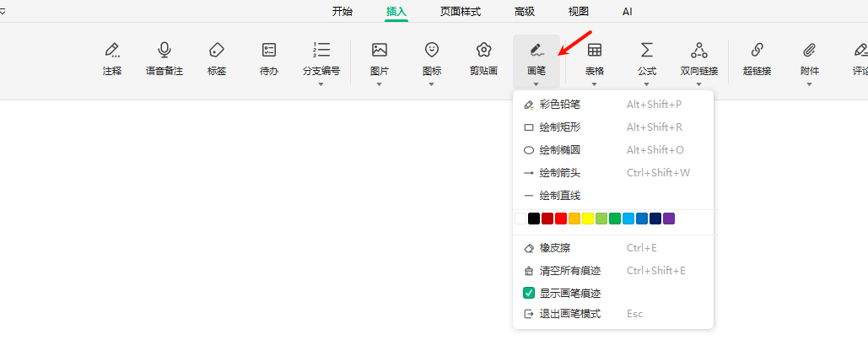Image resolution: width=868 pixels, height=351 pixels.
Task: Switch to the 开始 tab
Action: tap(342, 12)
